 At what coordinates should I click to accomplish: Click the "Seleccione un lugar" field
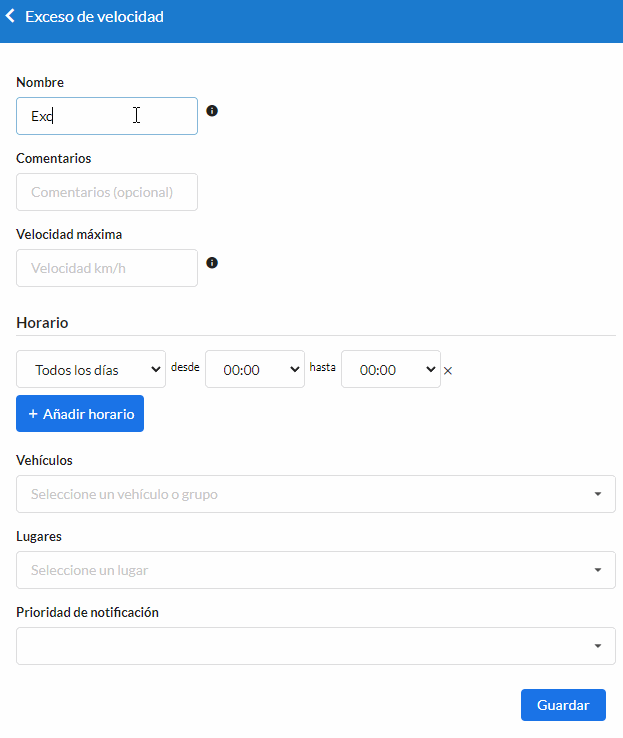(300, 570)
